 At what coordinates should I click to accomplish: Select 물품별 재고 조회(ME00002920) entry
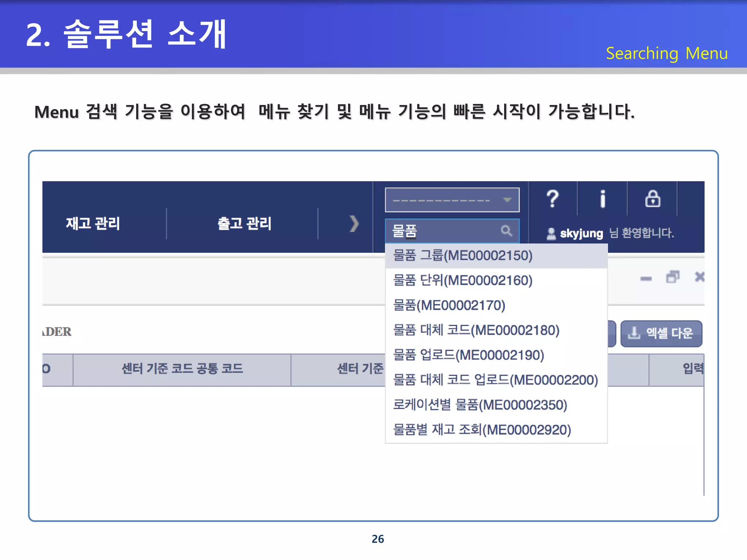pos(496,430)
